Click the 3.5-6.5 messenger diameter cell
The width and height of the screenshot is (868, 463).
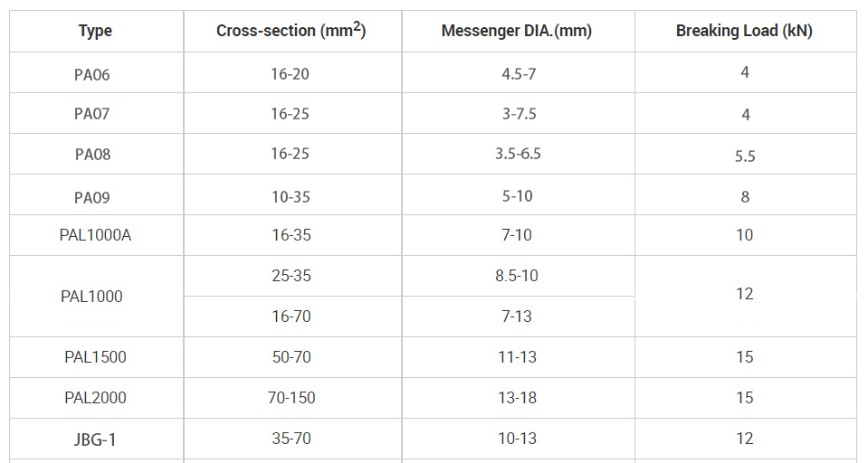(518, 154)
